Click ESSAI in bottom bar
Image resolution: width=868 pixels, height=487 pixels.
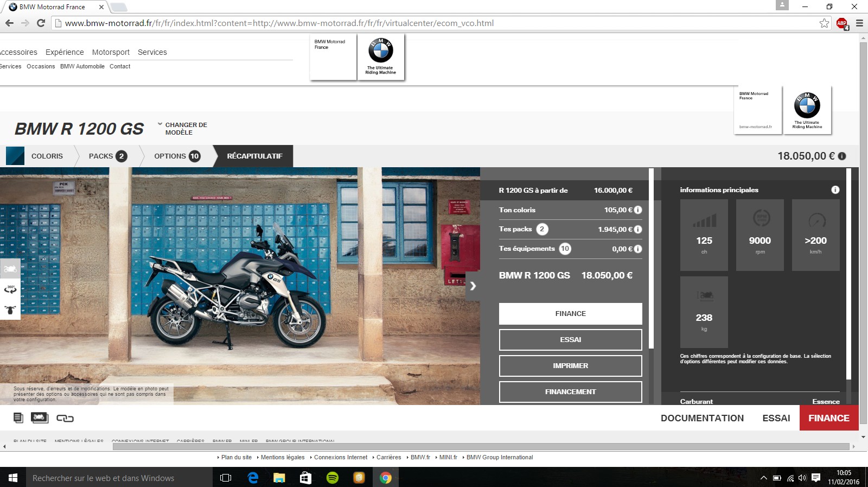[x=776, y=418]
